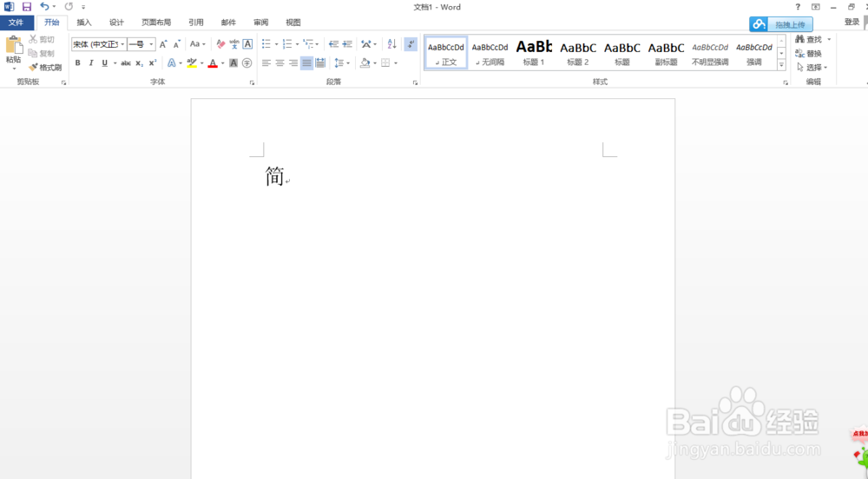Apply red font color
The width and height of the screenshot is (868, 479).
click(x=213, y=63)
